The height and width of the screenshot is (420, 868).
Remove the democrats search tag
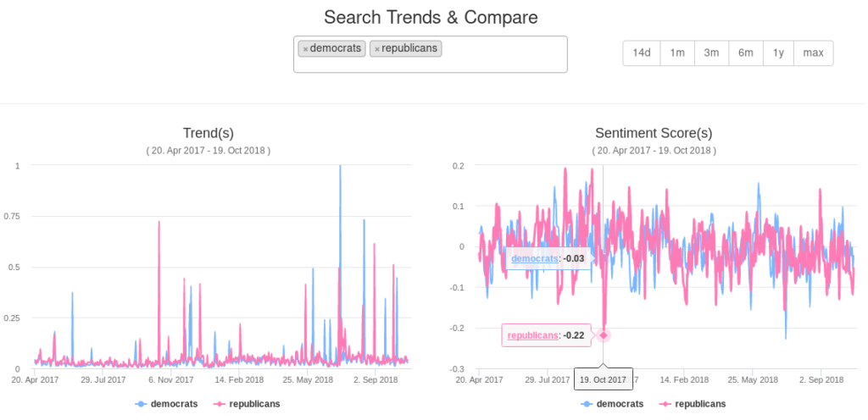point(305,49)
